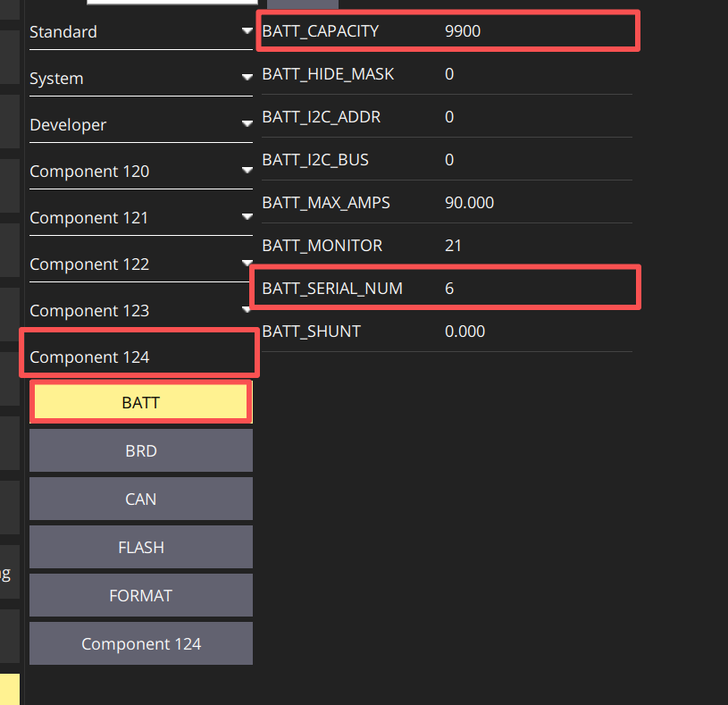The image size is (728, 705).
Task: Expand the System group arrow
Action: click(247, 77)
